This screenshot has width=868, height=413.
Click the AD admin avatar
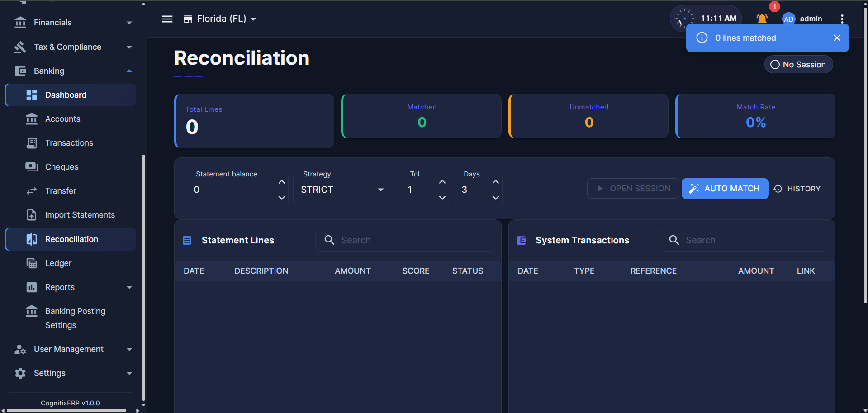tap(788, 19)
